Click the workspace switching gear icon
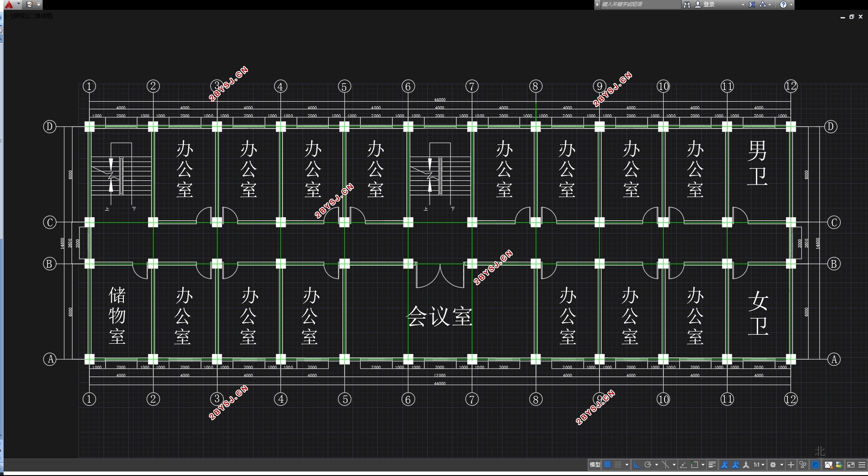868x476 pixels. pos(773,465)
